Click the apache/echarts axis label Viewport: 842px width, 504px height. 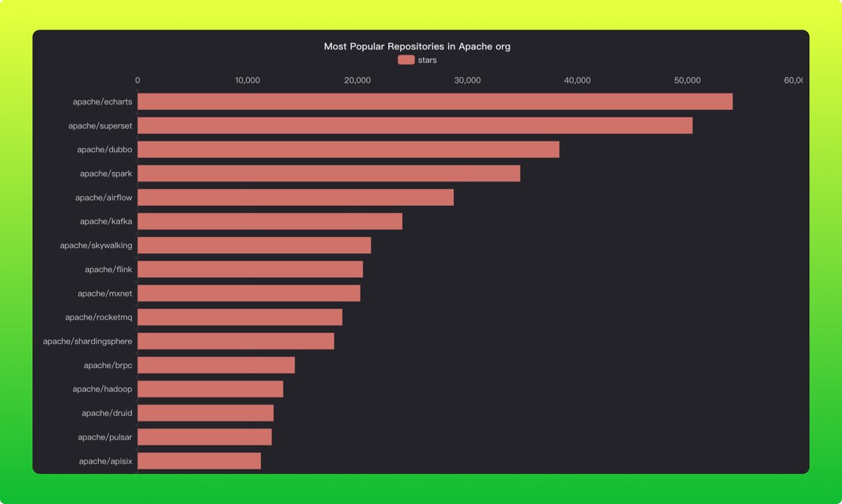102,102
